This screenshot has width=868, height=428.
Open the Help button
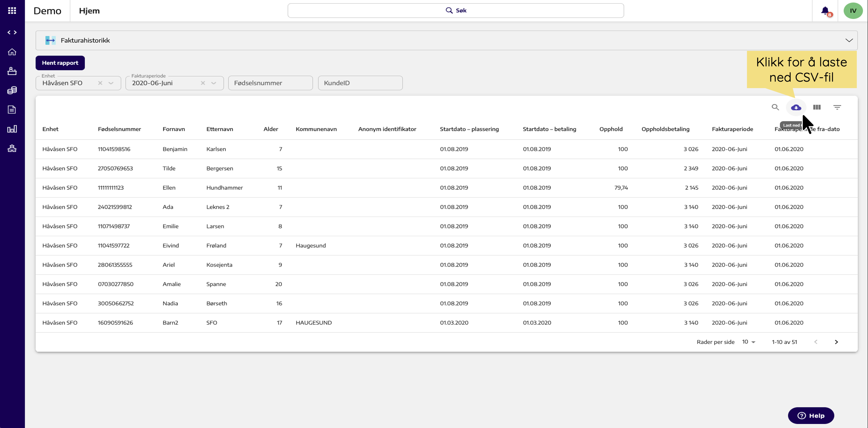tap(811, 415)
